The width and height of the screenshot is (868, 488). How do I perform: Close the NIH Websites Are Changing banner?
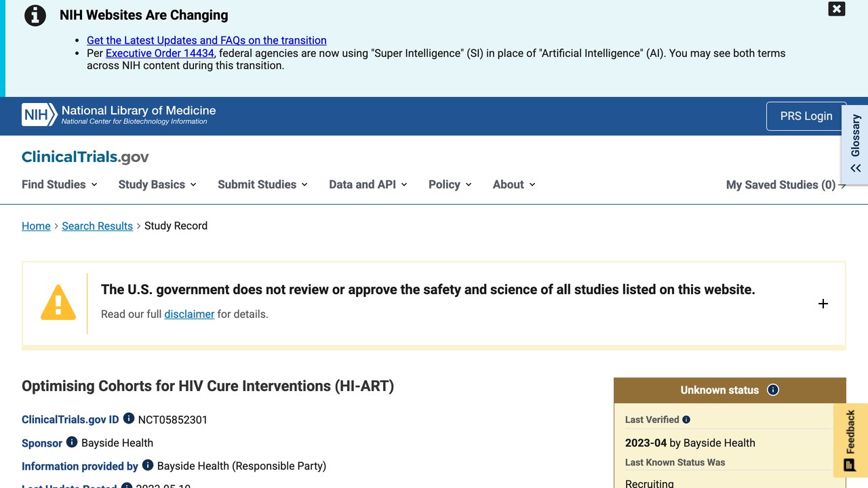pyautogui.click(x=837, y=9)
